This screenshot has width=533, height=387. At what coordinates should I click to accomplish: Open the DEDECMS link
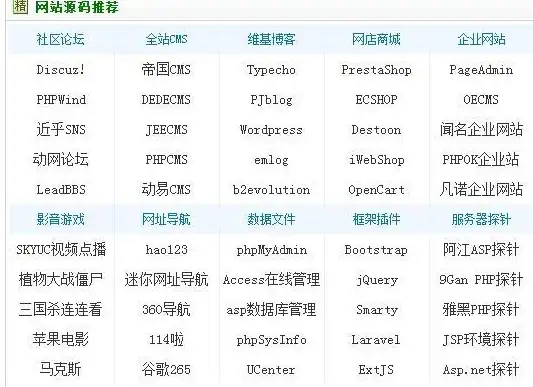point(166,100)
